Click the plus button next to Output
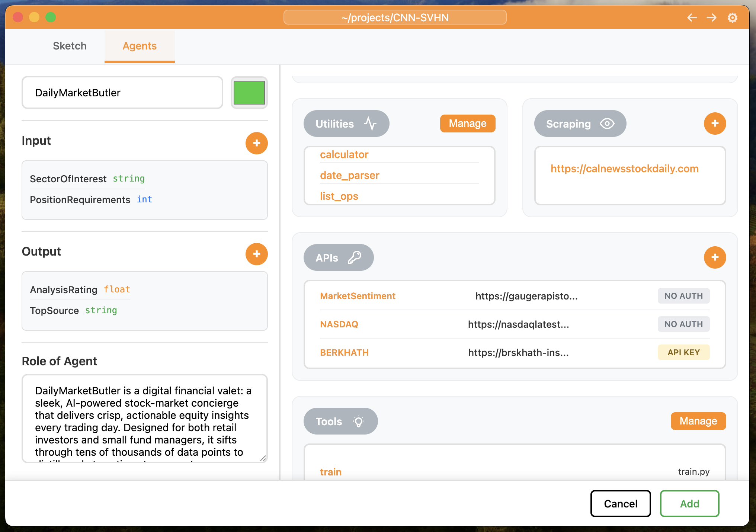Viewport: 756px width, 532px height. 256,254
